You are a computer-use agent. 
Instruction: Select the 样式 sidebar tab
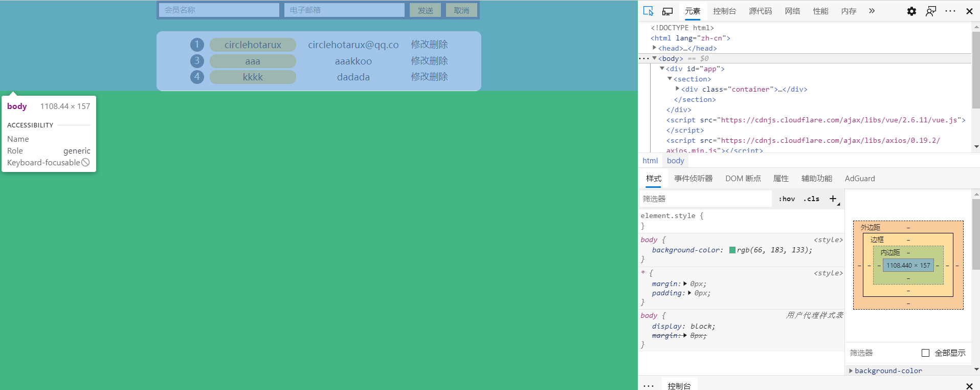coord(653,178)
